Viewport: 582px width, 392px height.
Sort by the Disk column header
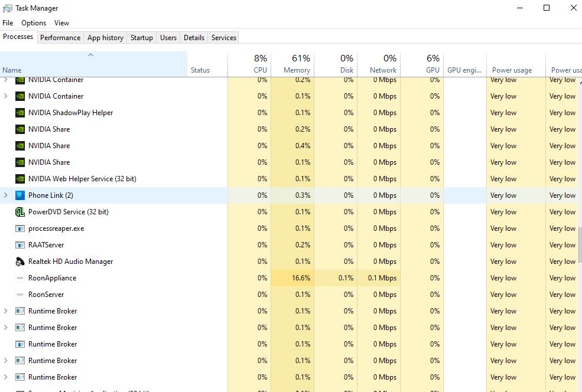tap(336, 64)
